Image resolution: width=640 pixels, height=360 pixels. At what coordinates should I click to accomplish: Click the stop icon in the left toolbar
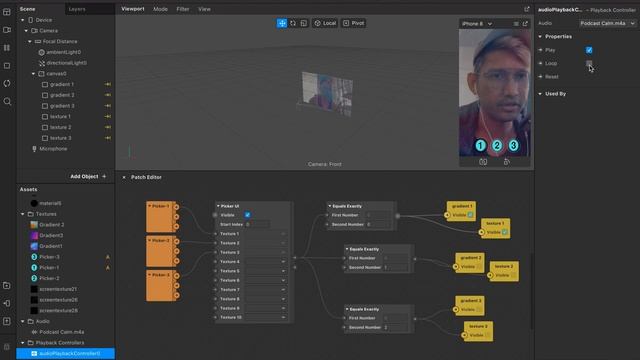[x=7, y=66]
